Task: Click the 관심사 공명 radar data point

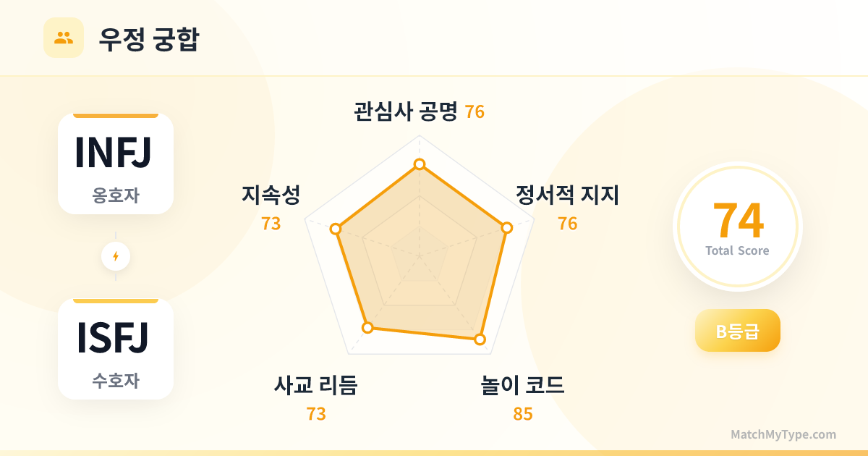Action: point(419,165)
